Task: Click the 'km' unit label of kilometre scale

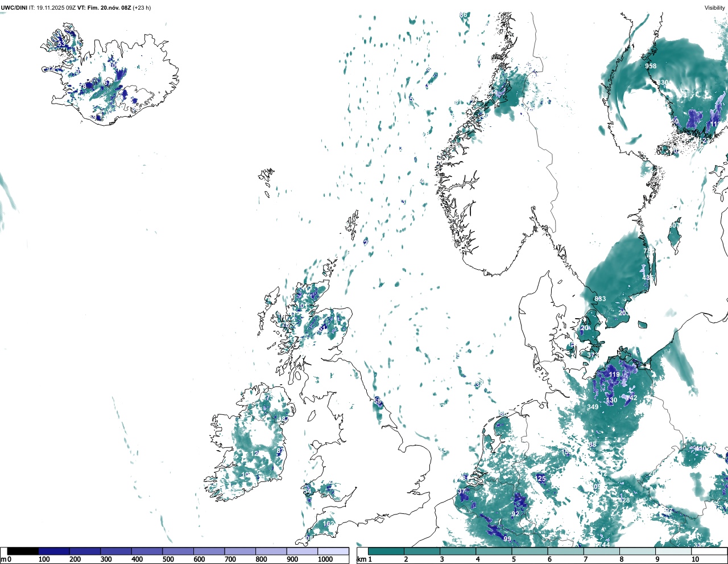Action: tap(362, 559)
